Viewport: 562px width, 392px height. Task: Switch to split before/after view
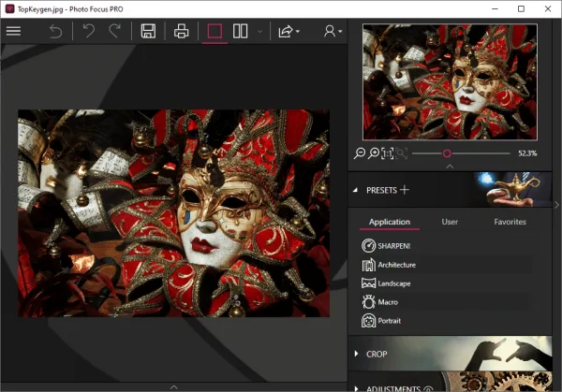click(240, 31)
